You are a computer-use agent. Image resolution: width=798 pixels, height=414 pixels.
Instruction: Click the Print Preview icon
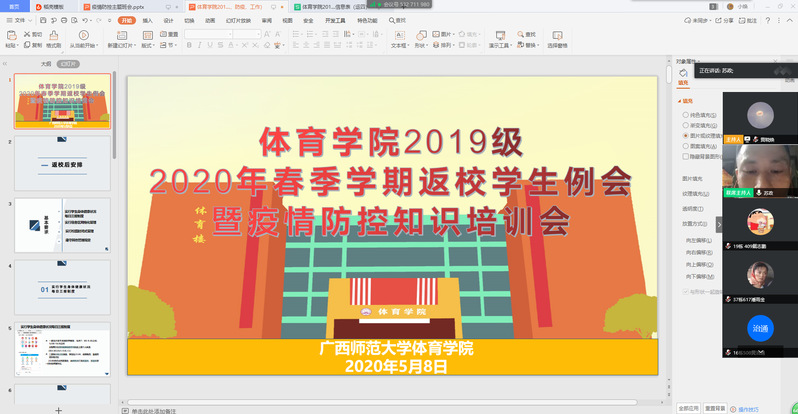click(74, 20)
